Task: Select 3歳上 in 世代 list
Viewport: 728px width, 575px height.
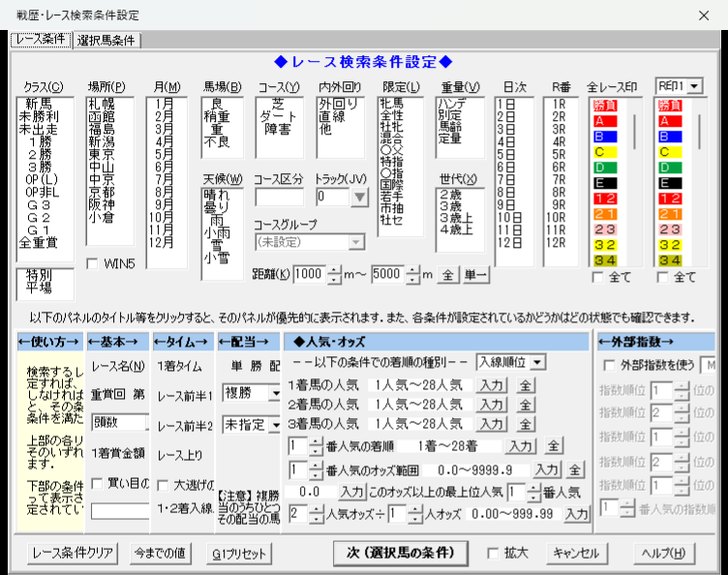Action: pyautogui.click(x=456, y=218)
